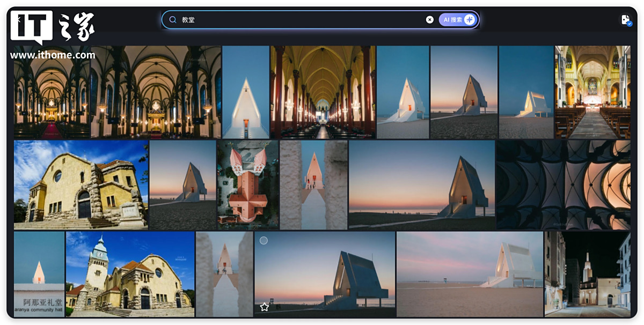The width and height of the screenshot is (644, 325).
Task: Clear the search text with the X icon
Action: (429, 20)
